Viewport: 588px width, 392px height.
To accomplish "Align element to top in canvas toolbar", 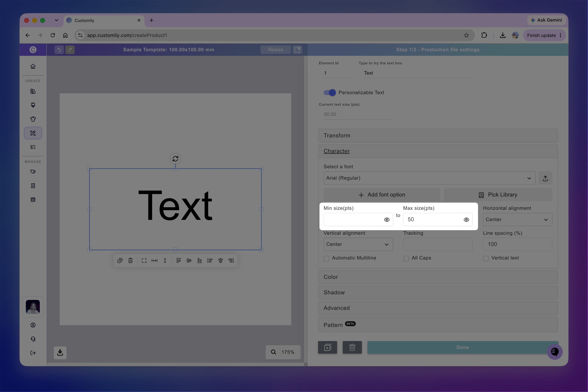I will pyautogui.click(x=178, y=261).
